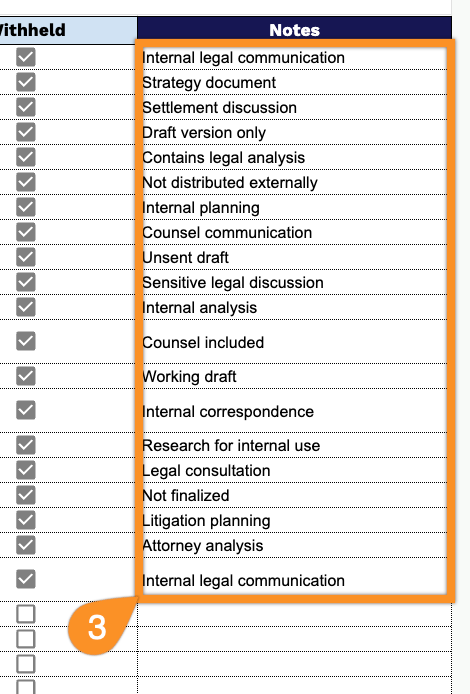Select the Research for internal use cell
Screen dimensions: 470x694
click(294, 445)
